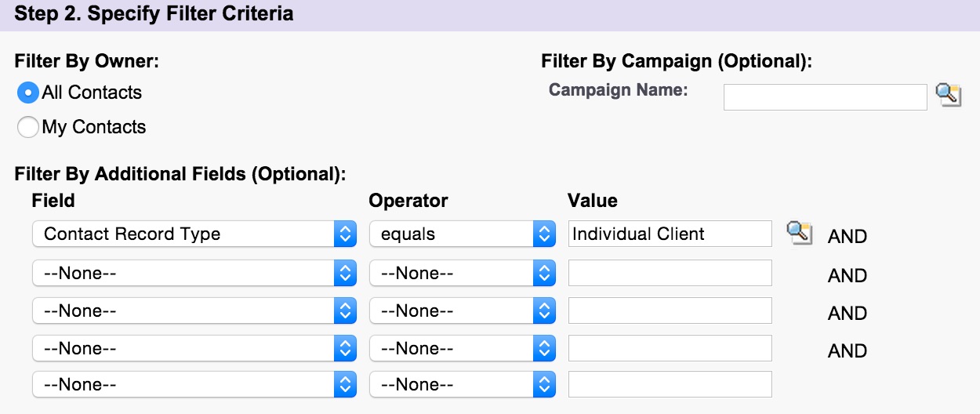Expand the second row Field dropdown
This screenshot has height=414, width=980.
click(x=194, y=273)
